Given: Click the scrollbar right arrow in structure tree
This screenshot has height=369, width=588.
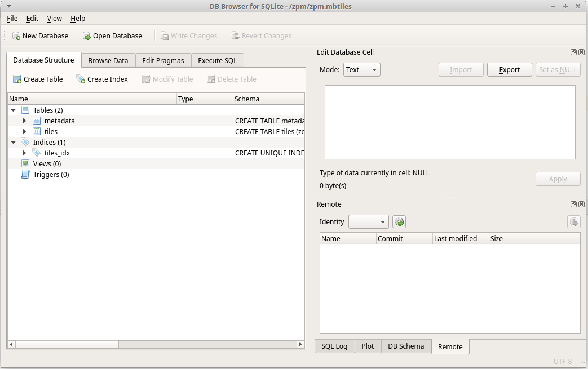Looking at the screenshot, I should click(x=300, y=344).
